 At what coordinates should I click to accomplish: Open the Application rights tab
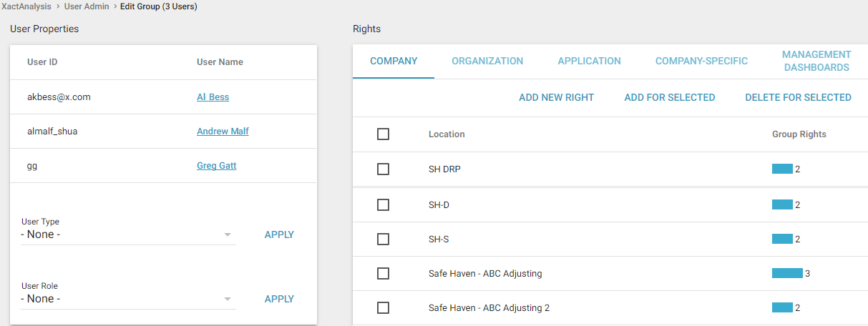[x=589, y=61]
